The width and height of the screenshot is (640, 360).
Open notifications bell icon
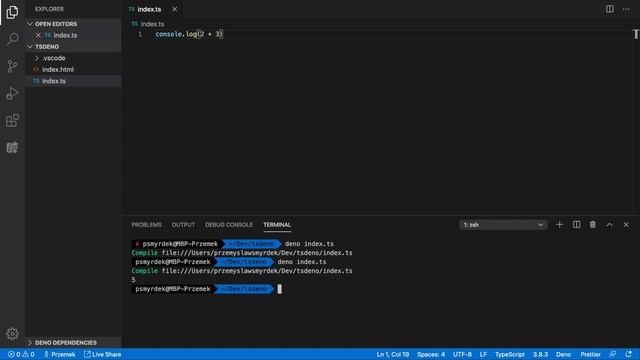click(x=629, y=354)
